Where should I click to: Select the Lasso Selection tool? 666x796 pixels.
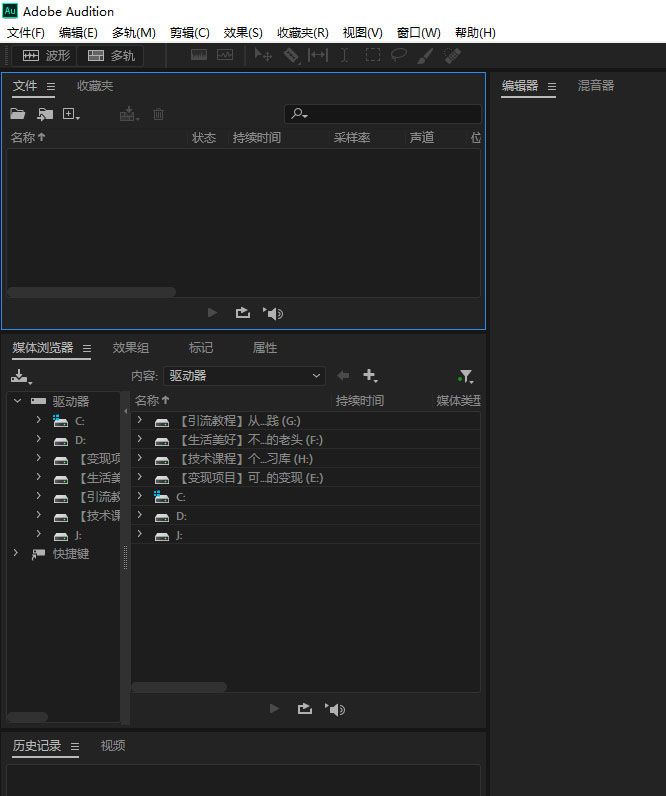pyautogui.click(x=399, y=56)
